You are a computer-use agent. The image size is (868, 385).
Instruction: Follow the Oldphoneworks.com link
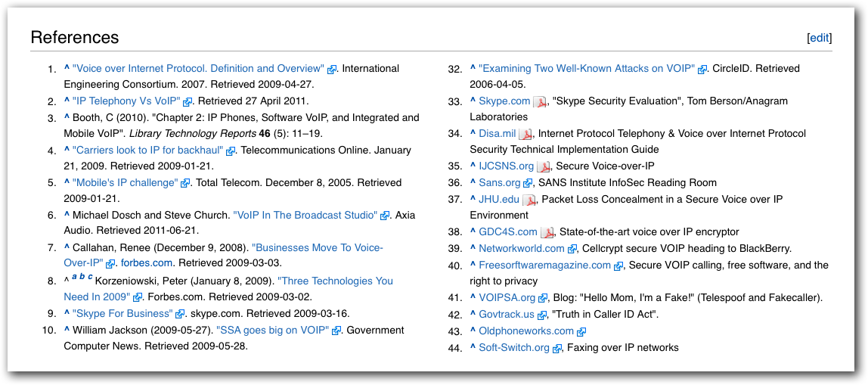click(x=526, y=331)
